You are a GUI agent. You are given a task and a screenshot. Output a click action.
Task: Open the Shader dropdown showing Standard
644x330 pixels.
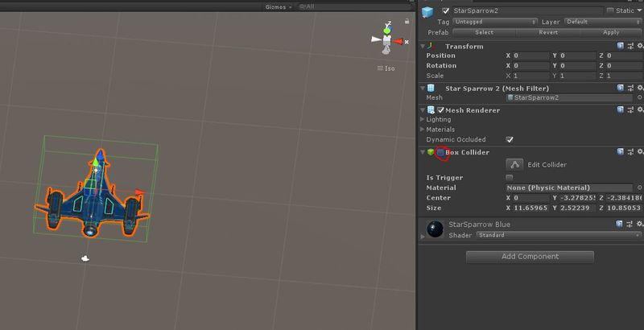pos(559,235)
